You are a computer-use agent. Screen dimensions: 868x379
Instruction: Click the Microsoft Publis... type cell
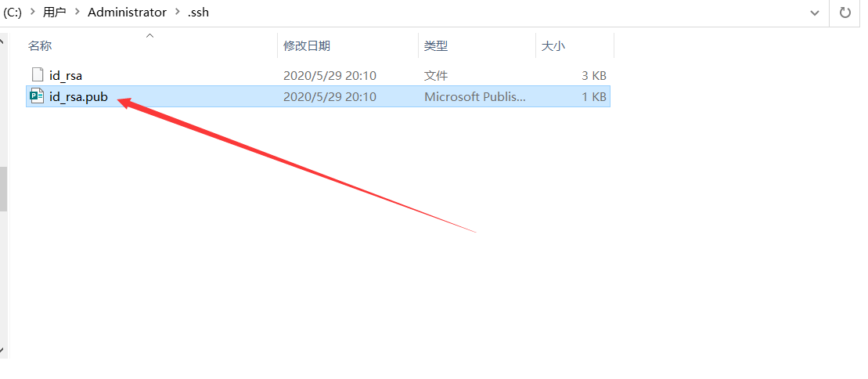pos(475,97)
